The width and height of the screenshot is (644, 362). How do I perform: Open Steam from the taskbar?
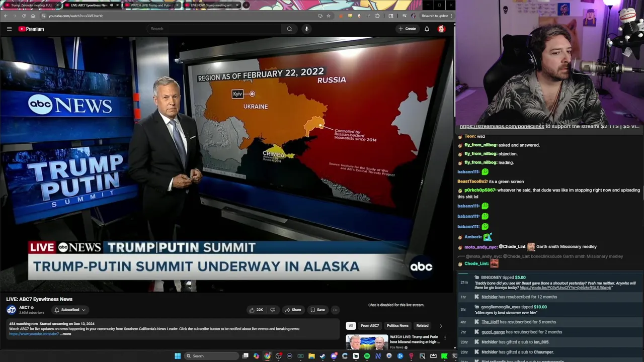pos(323,356)
